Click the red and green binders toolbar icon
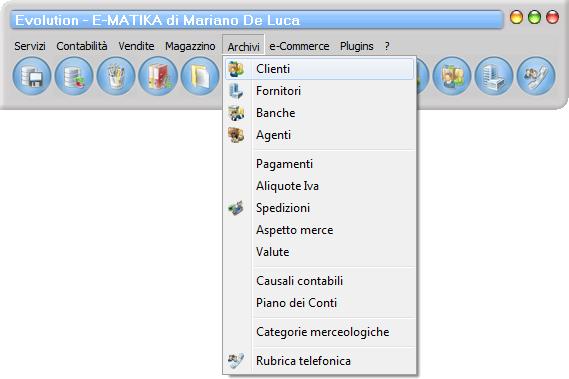The image size is (569, 379). click(158, 76)
